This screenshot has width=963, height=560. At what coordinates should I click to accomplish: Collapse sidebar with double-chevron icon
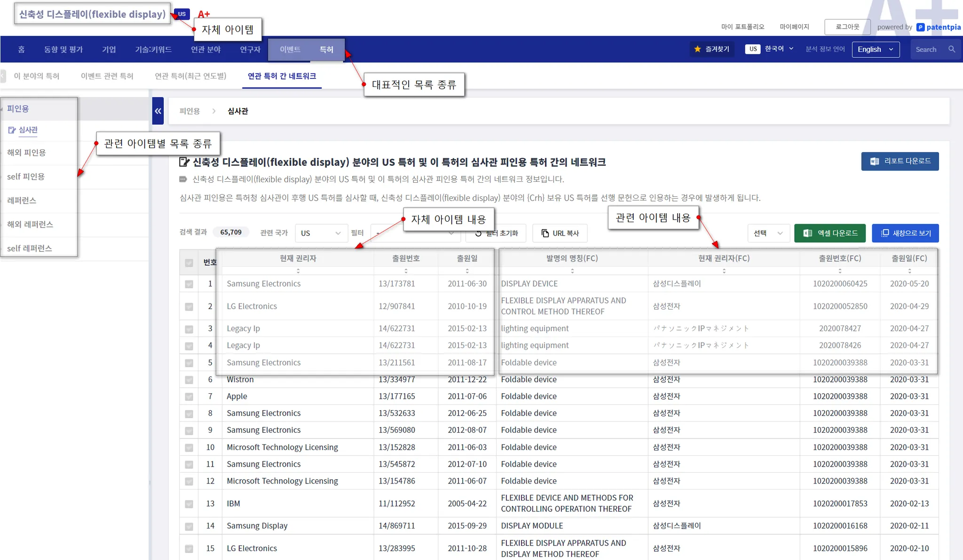click(x=158, y=111)
